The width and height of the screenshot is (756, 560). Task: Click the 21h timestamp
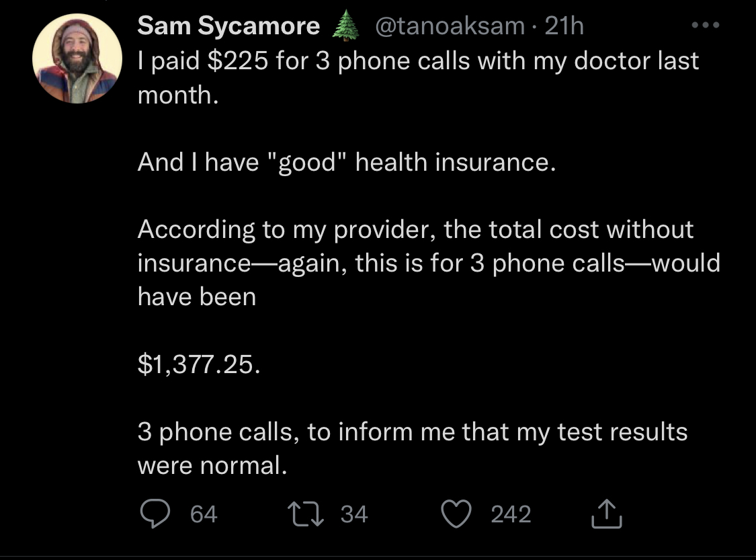click(x=564, y=26)
